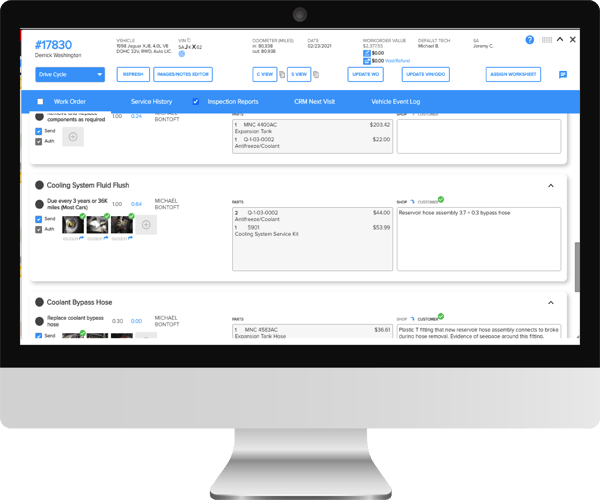
Task: Click refresh arrow next to SHOP in Cooling System
Action: [x=412, y=202]
